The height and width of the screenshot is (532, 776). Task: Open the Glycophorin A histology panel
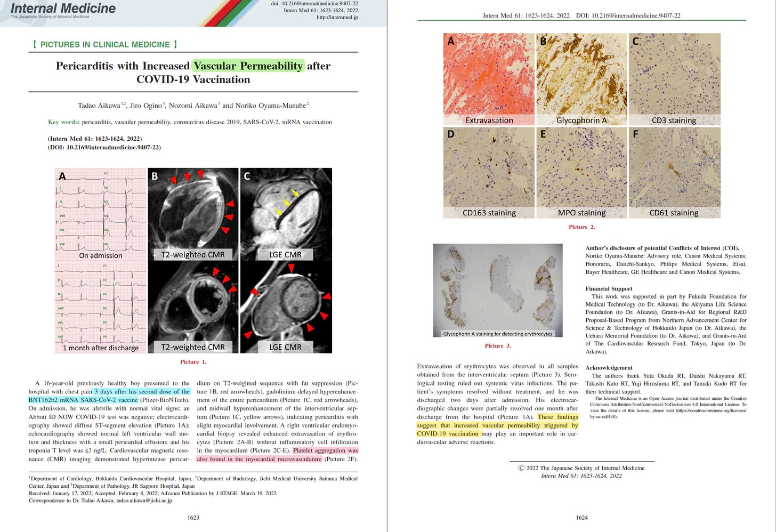581,79
